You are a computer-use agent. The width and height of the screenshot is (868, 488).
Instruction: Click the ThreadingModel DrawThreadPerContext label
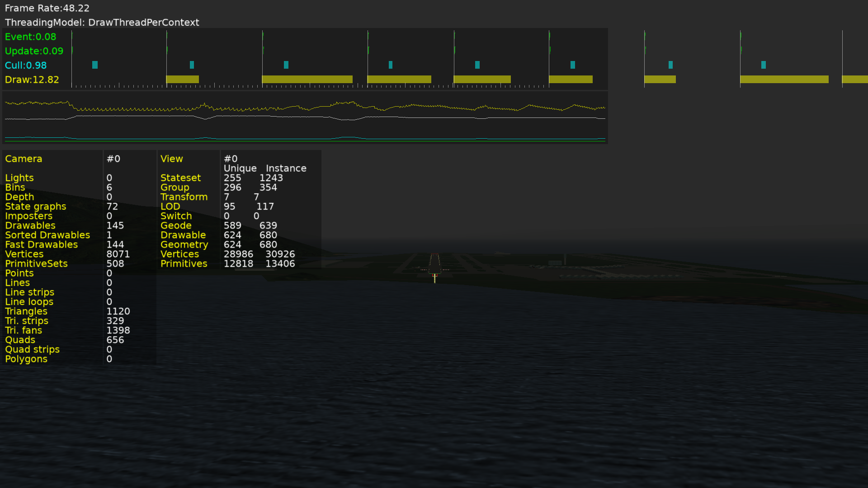click(x=102, y=23)
